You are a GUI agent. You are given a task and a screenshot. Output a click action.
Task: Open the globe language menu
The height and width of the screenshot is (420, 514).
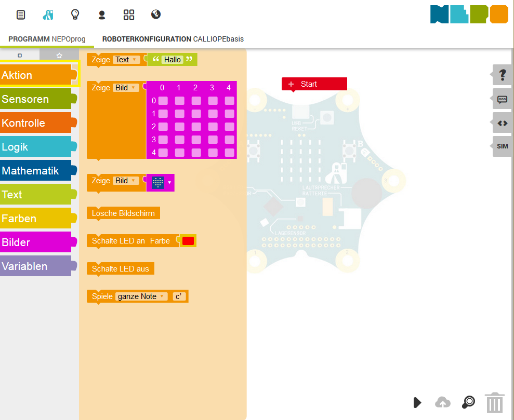156,15
